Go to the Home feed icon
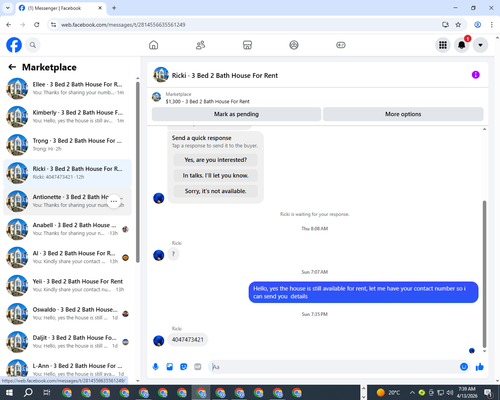The width and height of the screenshot is (500, 400). 153,45
